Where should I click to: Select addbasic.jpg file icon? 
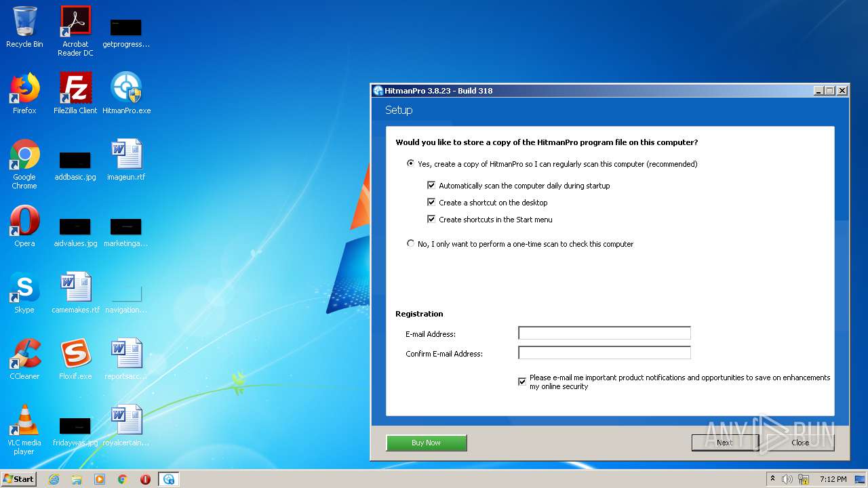point(75,166)
